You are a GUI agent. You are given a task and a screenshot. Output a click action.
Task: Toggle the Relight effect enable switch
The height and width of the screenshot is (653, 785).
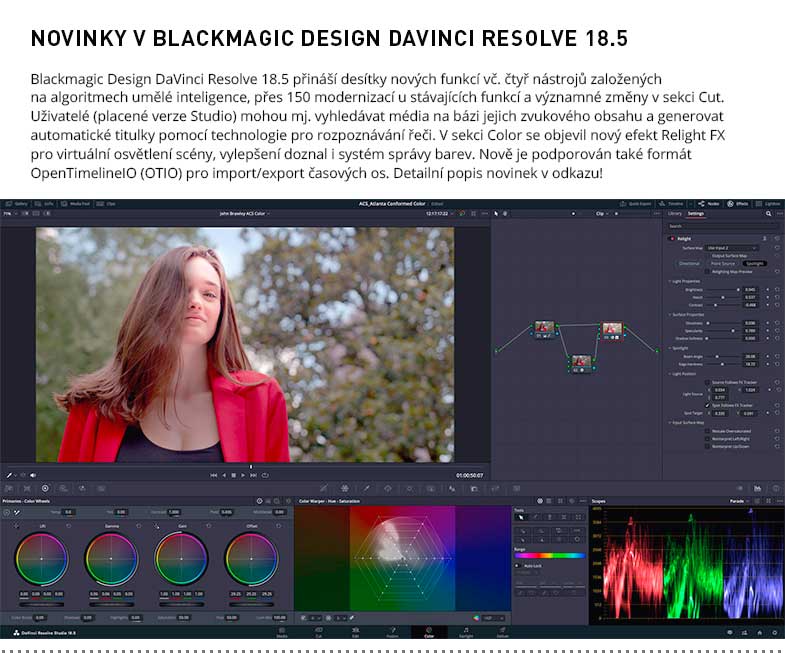(672, 238)
